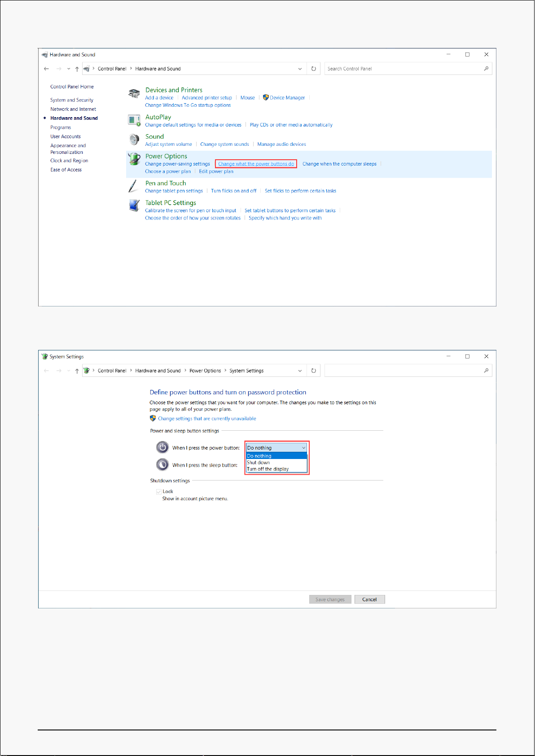Screen dimensions: 535x756
Task: Open the Device Manager link
Action: click(x=287, y=98)
